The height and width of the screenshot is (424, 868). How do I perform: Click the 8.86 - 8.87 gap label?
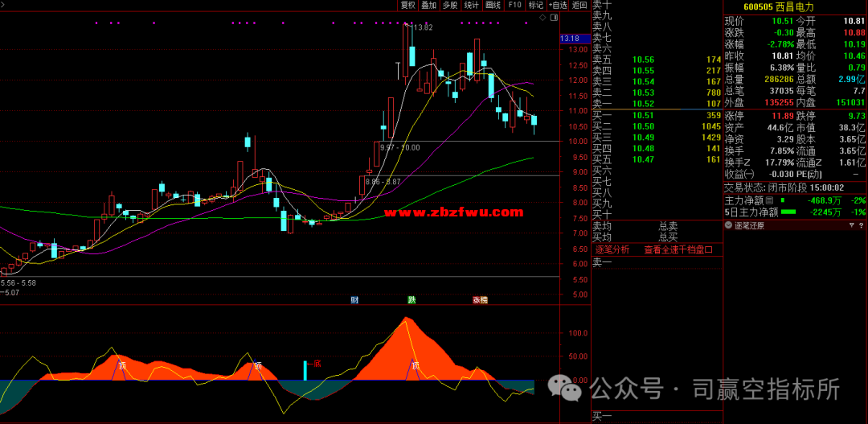click(x=382, y=181)
